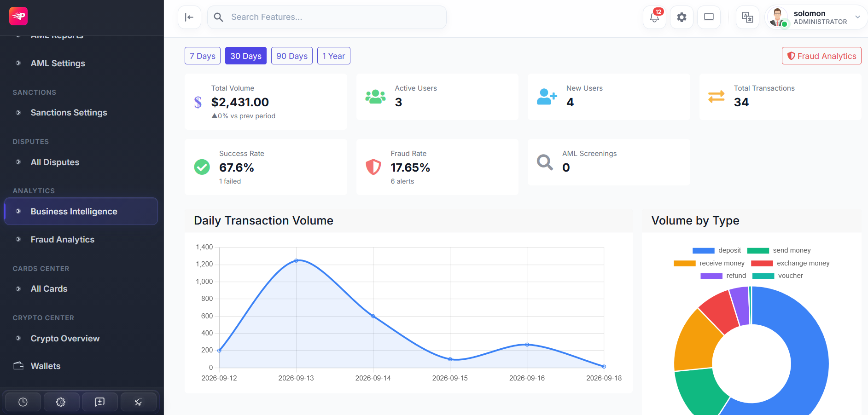Expand Crypto Overview chevron
This screenshot has height=415, width=868.
[18, 338]
